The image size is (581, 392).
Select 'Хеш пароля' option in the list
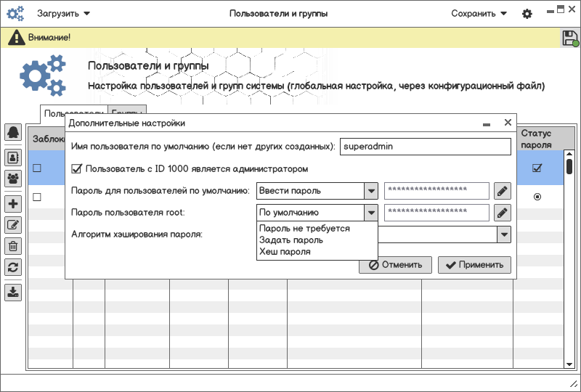tap(285, 252)
